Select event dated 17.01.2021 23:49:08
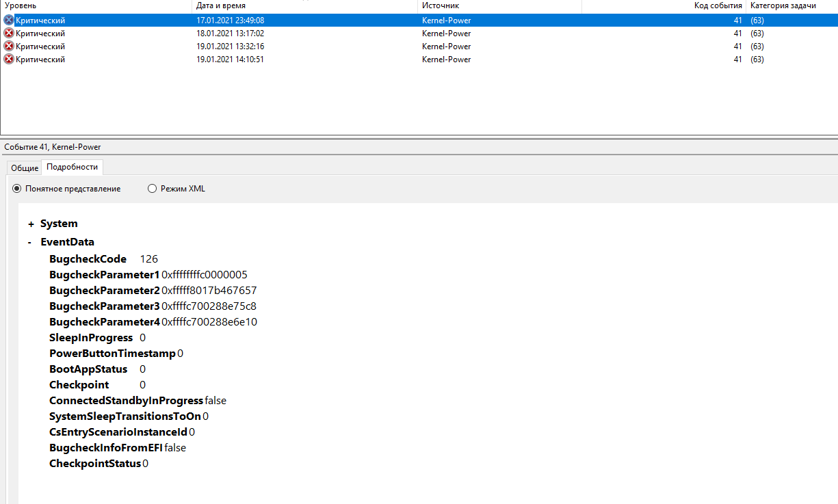This screenshot has height=504, width=838. click(x=419, y=21)
